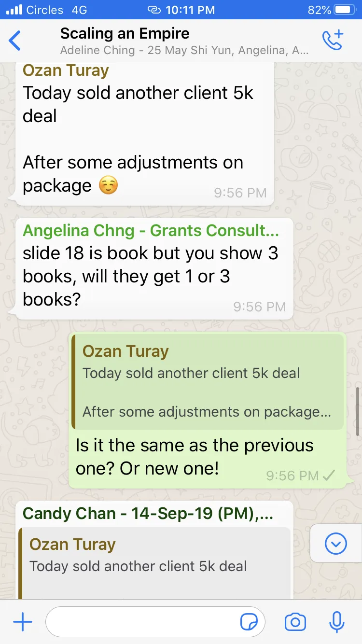Go back using the blue back arrow
This screenshot has width=362, height=644.
point(15,41)
